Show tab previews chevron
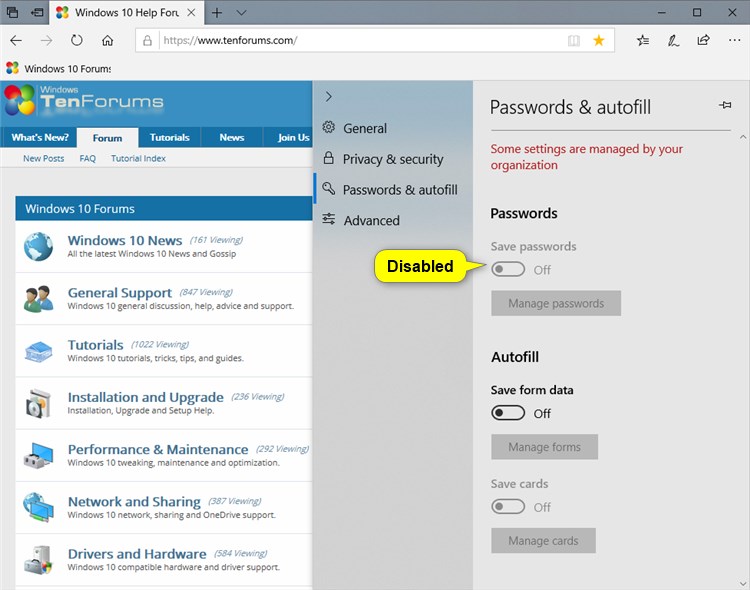Screen dimensions: 750x590 (x=242, y=12)
